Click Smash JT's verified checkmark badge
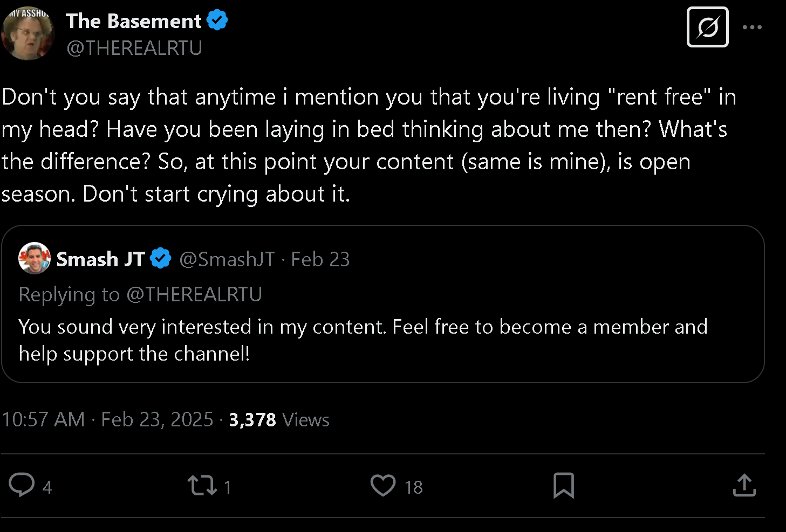Viewport: 786px width, 532px height. [x=160, y=259]
